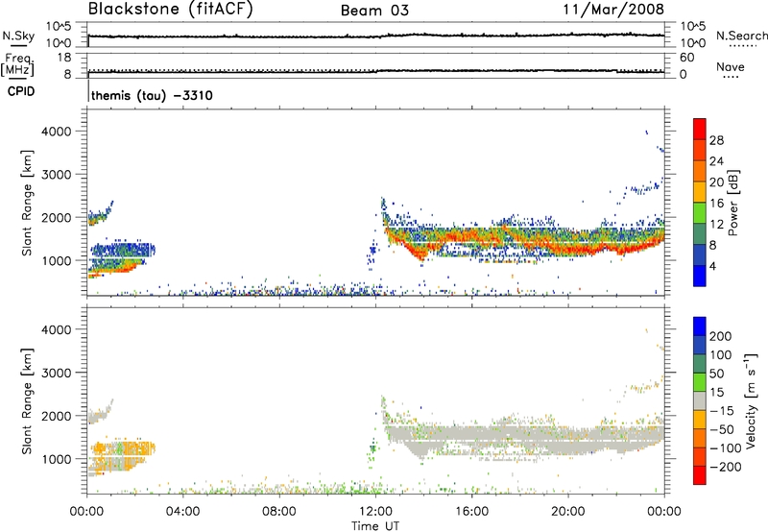Click the 00:00 label at left of time axis

pos(86,512)
